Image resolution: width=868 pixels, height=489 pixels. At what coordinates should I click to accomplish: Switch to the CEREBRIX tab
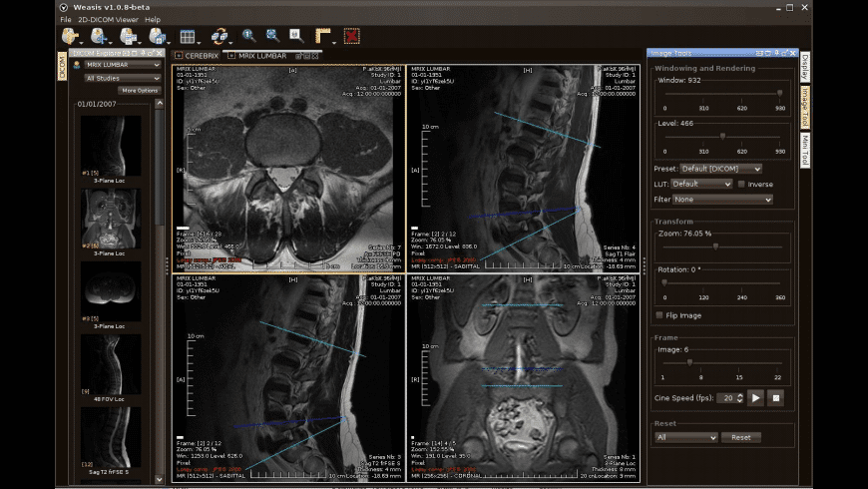tap(197, 56)
